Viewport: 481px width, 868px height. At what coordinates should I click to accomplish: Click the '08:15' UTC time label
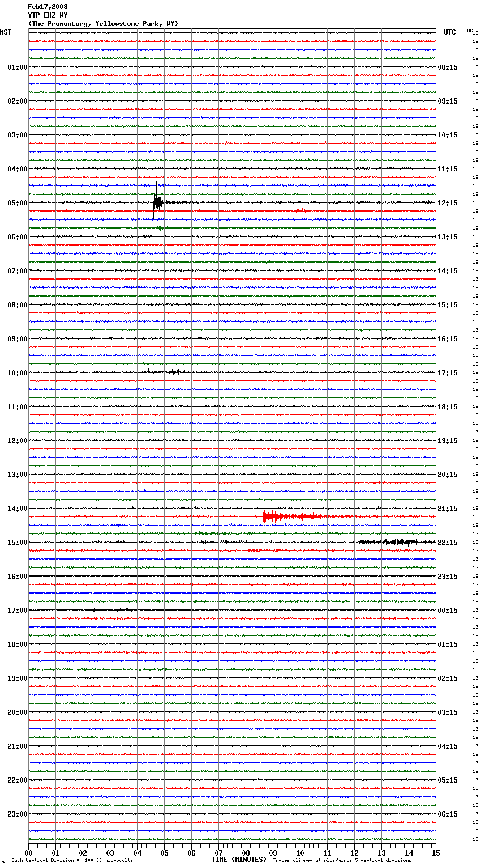(x=448, y=67)
